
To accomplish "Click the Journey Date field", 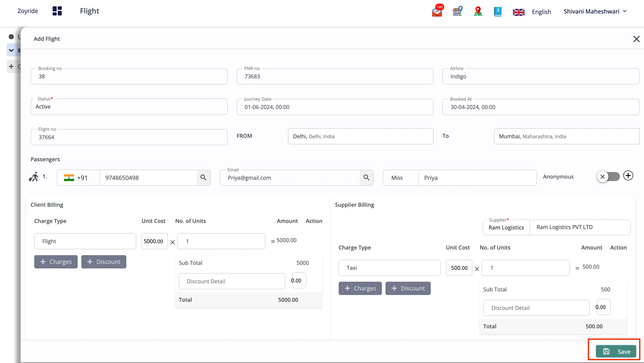I will coord(335,107).
